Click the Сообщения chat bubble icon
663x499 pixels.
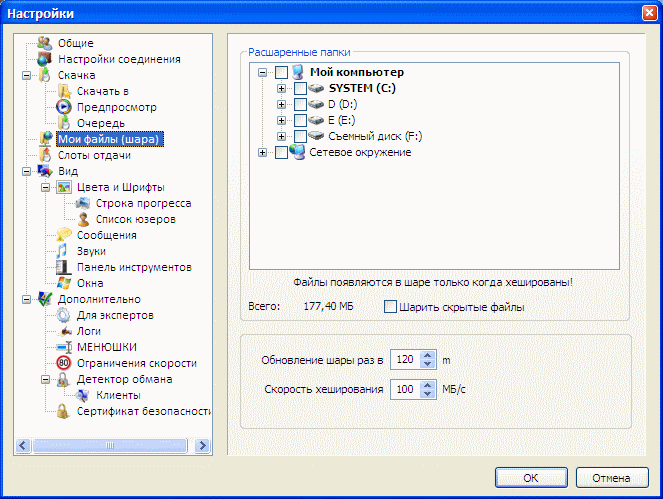click(x=63, y=235)
